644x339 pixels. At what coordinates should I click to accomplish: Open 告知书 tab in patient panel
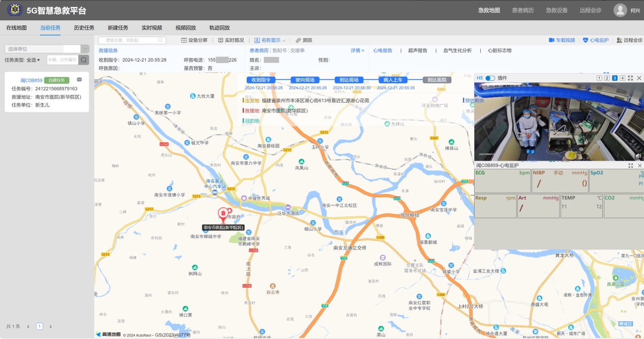279,50
